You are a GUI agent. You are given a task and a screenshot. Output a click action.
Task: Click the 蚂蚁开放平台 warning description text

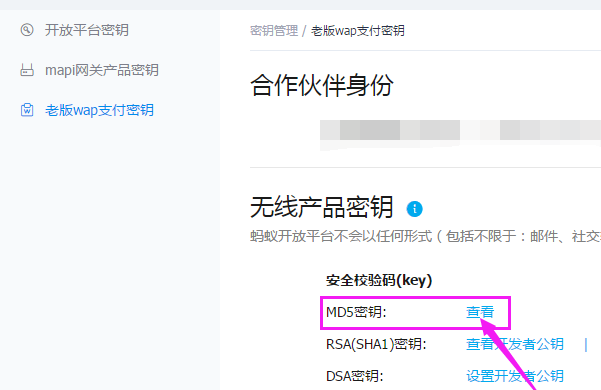click(x=425, y=236)
